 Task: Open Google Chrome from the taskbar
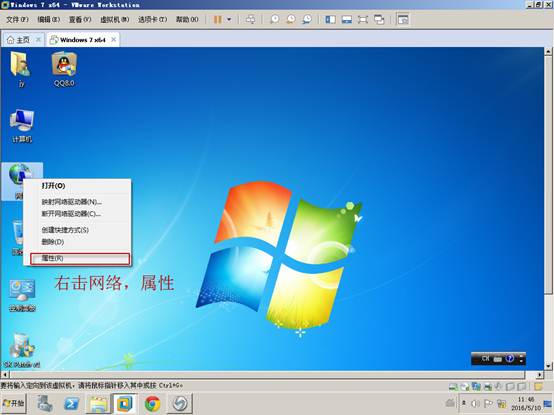tap(153, 403)
